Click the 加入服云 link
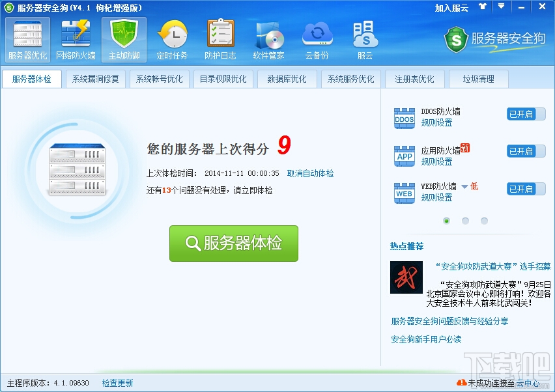This screenshot has width=555, height=392. point(451,8)
